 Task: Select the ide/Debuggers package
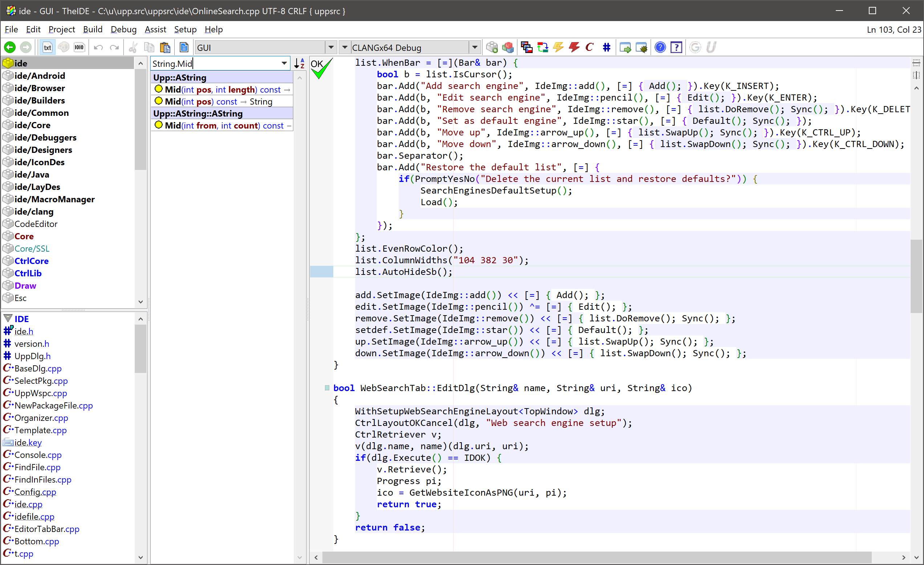[x=45, y=138]
